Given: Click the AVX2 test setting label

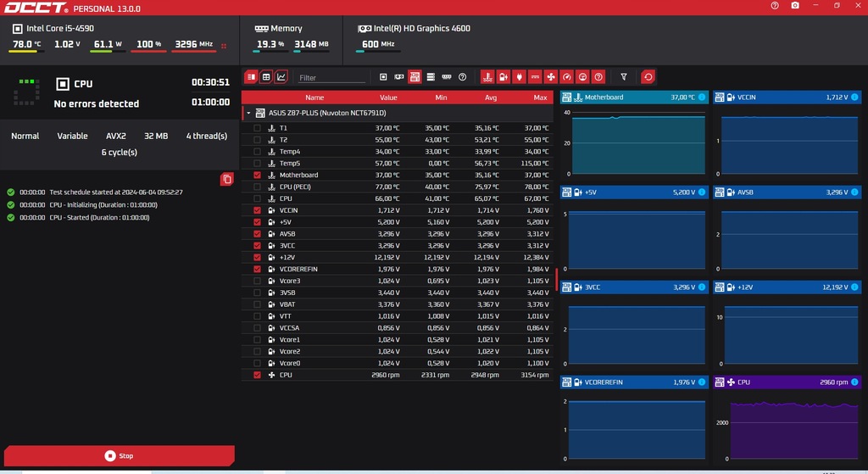Looking at the screenshot, I should click(x=115, y=136).
